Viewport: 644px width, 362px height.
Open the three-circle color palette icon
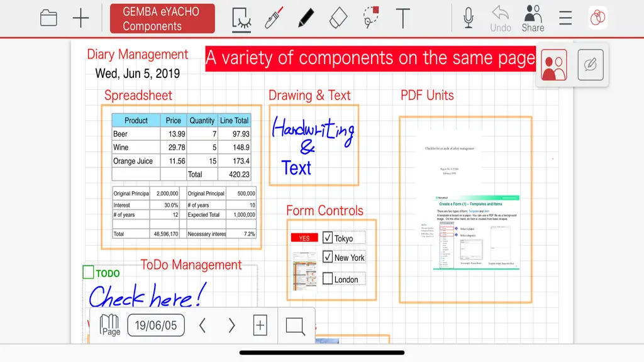pyautogui.click(x=597, y=18)
